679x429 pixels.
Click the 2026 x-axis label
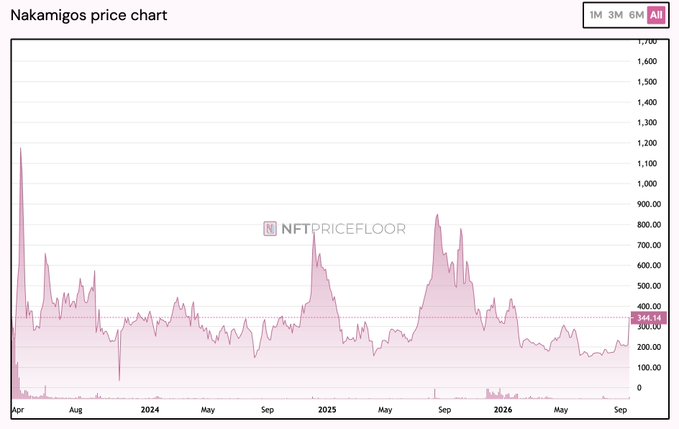(503, 410)
